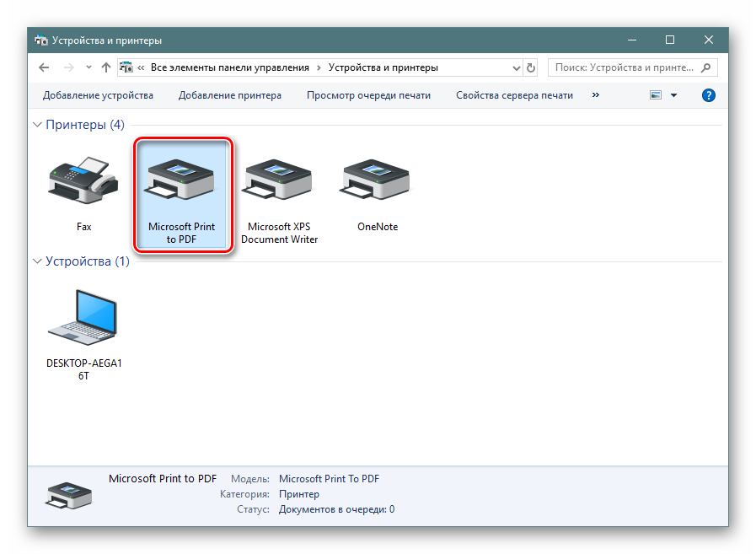
Task: Open Свойства сервера печати
Action: [x=514, y=95]
